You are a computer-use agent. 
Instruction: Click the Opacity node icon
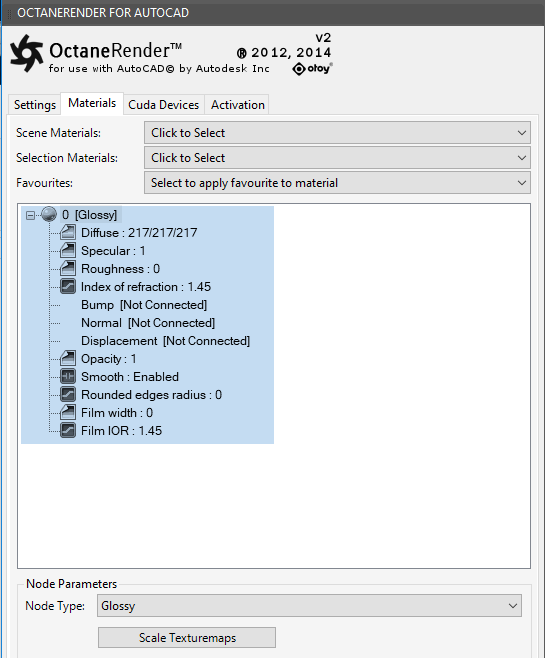tap(68, 358)
